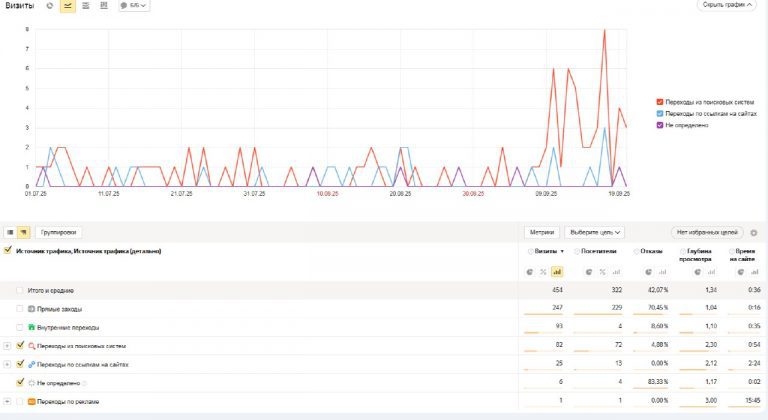
Task: Select flat list table view icon
Action: (10, 232)
